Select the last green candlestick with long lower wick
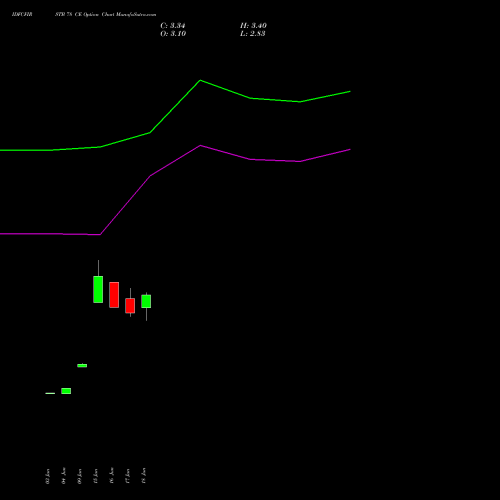Screen dimensions: 500x500 pyautogui.click(x=146, y=302)
